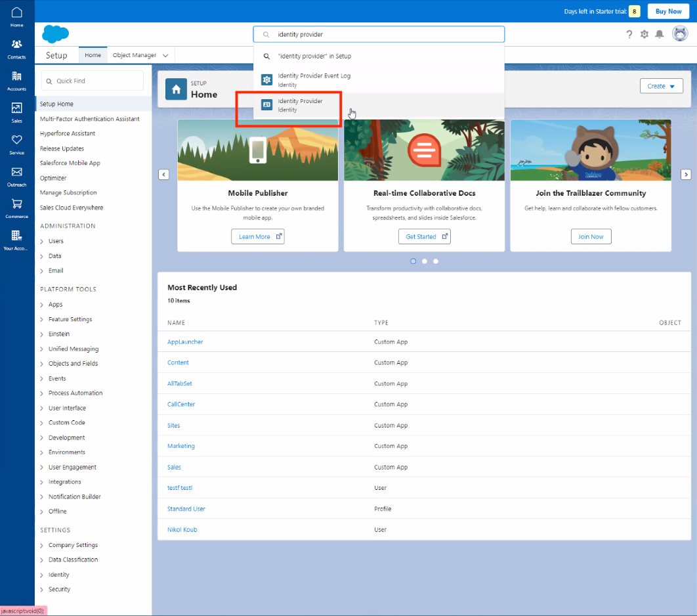Open the Object Manager dropdown chevron
Screen dimensions: 697x616
(x=165, y=56)
